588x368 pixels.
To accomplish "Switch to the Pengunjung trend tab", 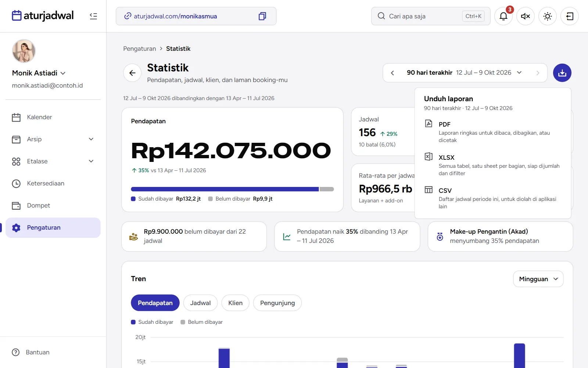I will pyautogui.click(x=277, y=303).
